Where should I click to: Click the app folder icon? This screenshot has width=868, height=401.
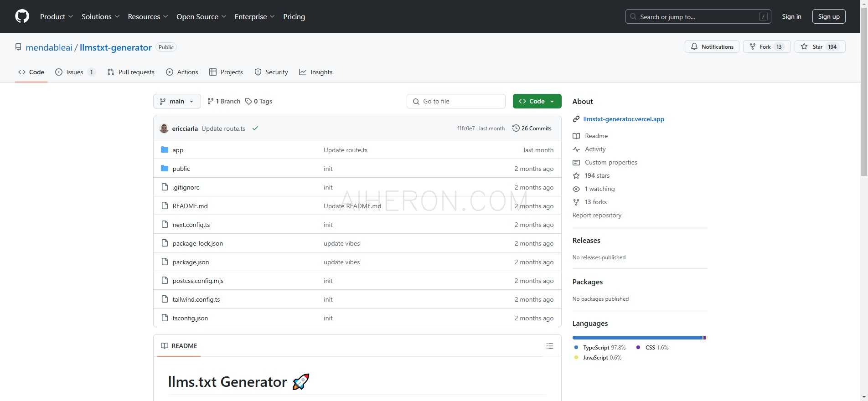point(165,149)
